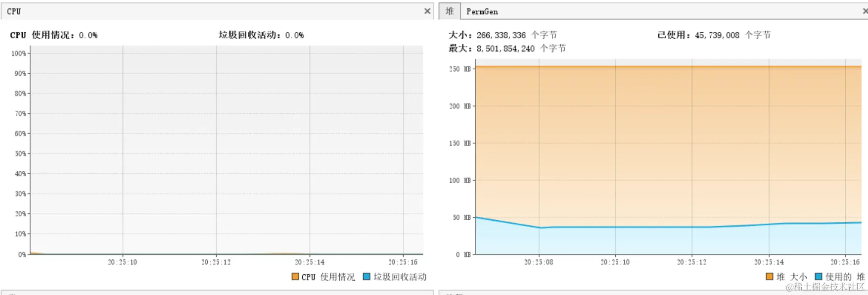
Task: Click the 20:25:12 time label on heap chart
Action: (691, 262)
